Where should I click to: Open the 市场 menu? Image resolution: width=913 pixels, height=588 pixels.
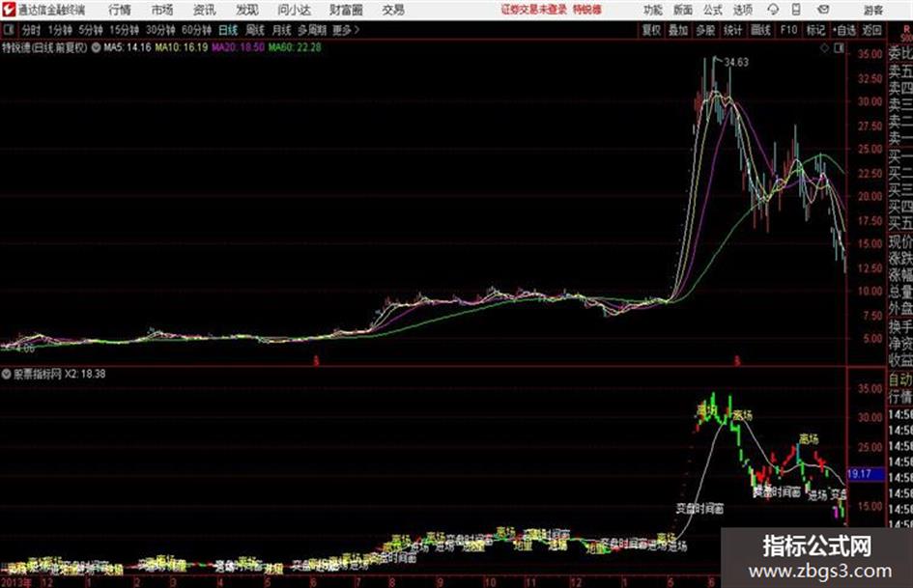click(162, 10)
